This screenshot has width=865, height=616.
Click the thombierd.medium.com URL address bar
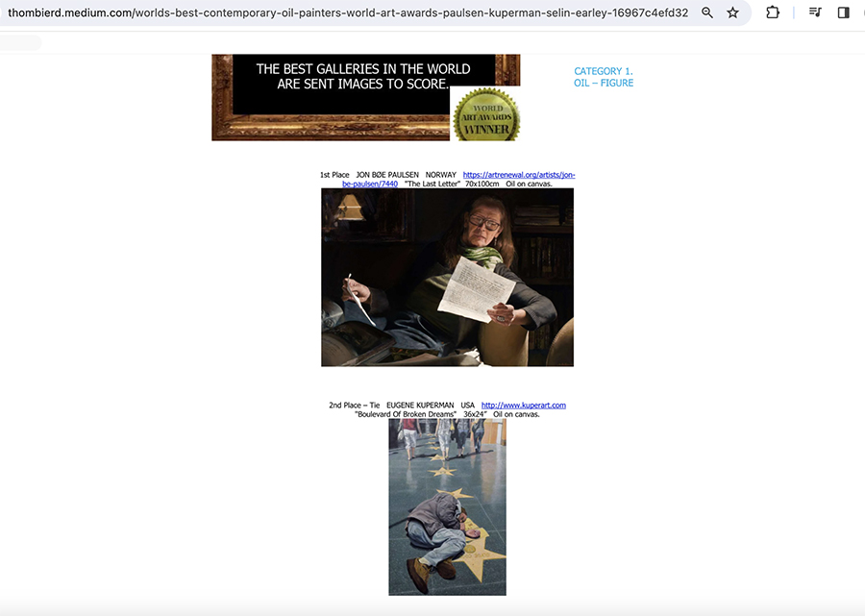tap(348, 12)
